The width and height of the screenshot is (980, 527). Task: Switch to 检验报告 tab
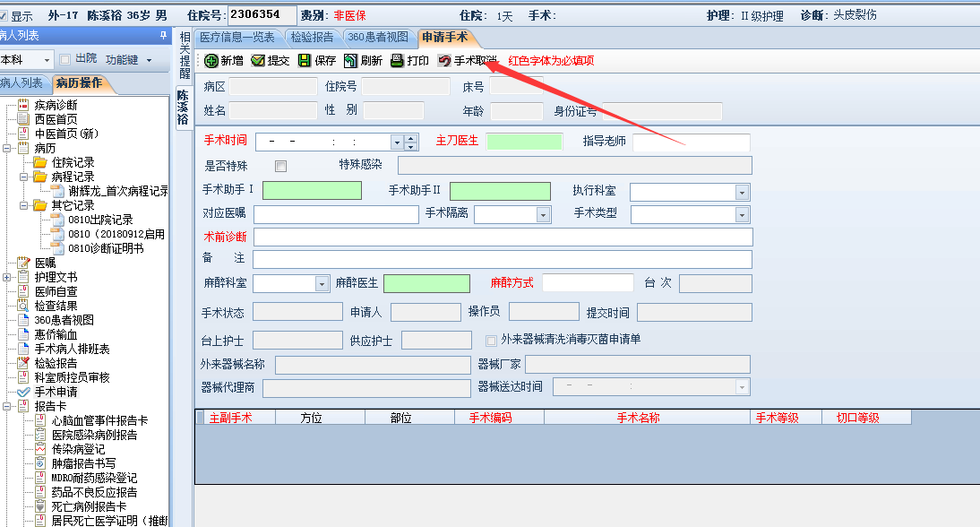point(312,38)
